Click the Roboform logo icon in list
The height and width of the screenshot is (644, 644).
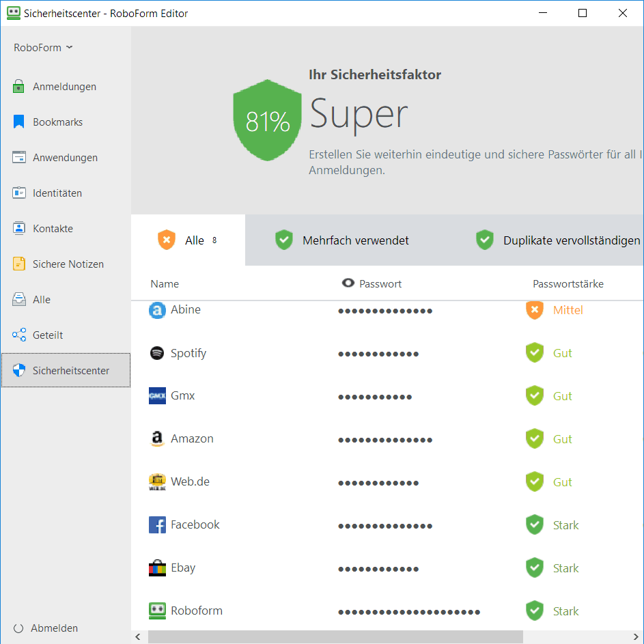pos(157,611)
